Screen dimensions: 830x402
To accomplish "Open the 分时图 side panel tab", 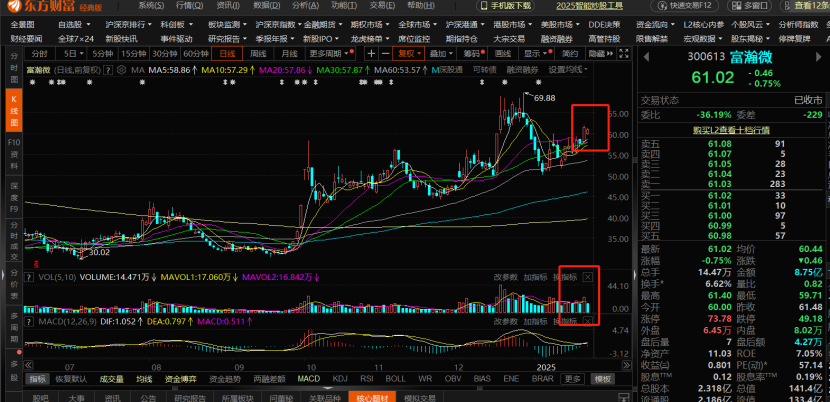I will 13,67.
